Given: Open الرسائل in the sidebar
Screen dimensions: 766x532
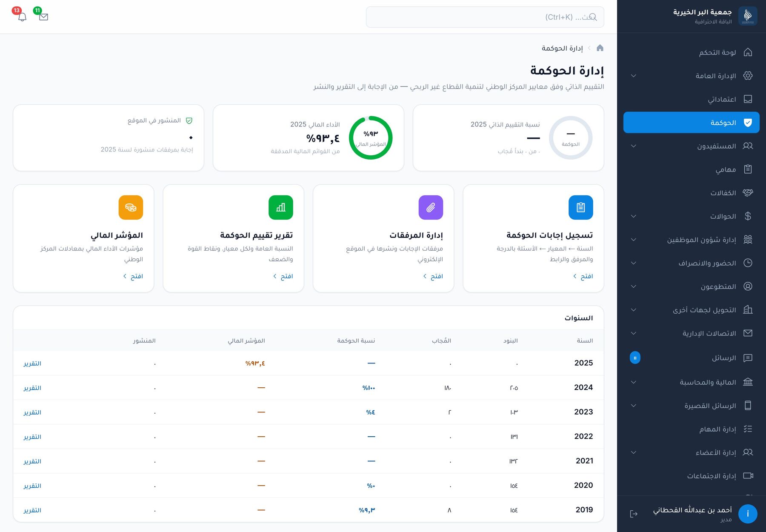Looking at the screenshot, I should pyautogui.click(x=692, y=358).
